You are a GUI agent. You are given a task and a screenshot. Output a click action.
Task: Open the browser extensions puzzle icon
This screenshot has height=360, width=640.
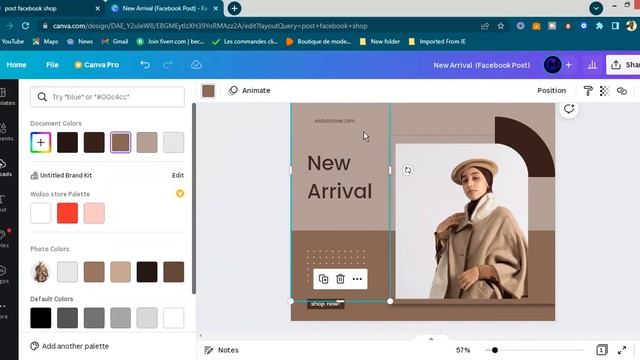tap(599, 26)
